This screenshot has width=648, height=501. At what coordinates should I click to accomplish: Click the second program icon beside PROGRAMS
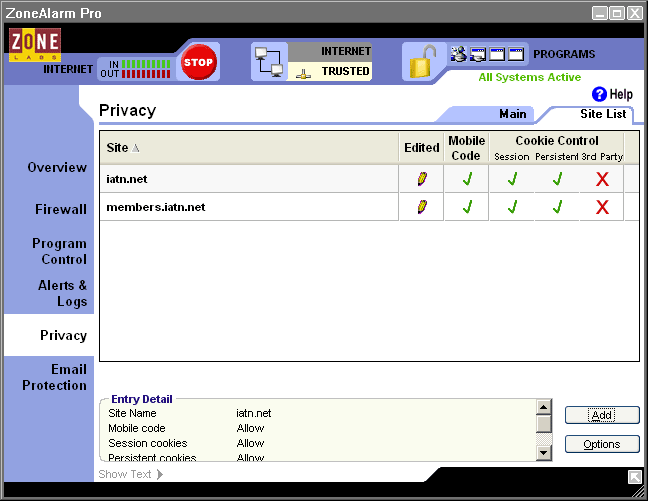pyautogui.click(x=478, y=54)
